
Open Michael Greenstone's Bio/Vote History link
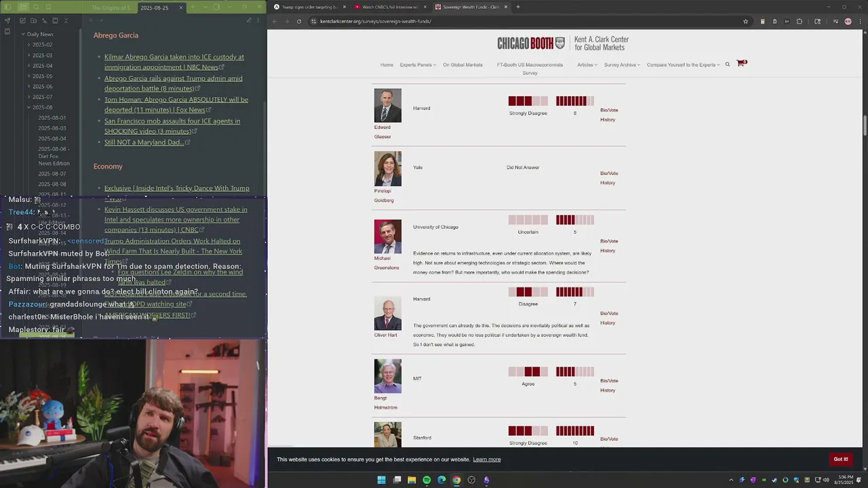click(x=608, y=245)
